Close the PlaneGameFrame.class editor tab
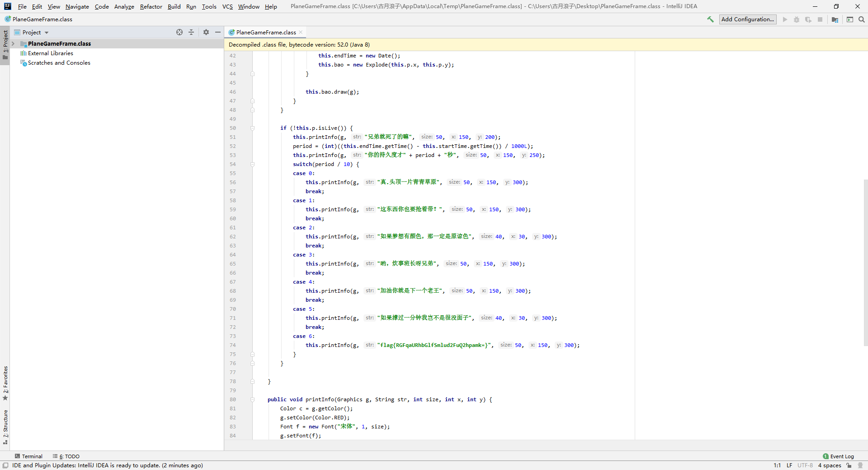Viewport: 868px width, 470px height. tap(301, 32)
